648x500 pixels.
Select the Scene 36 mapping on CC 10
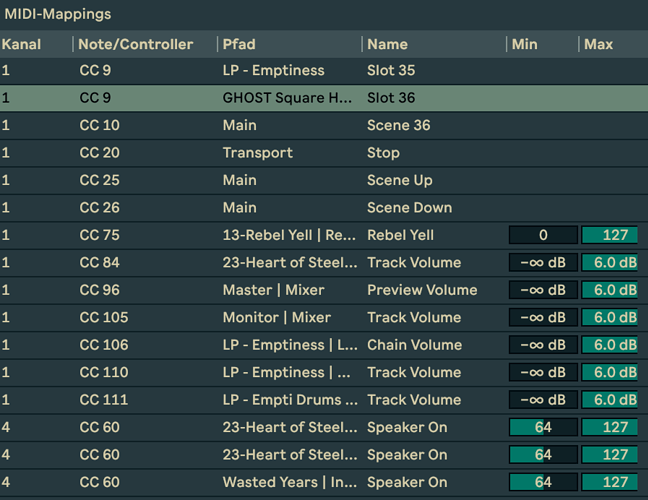click(398, 125)
